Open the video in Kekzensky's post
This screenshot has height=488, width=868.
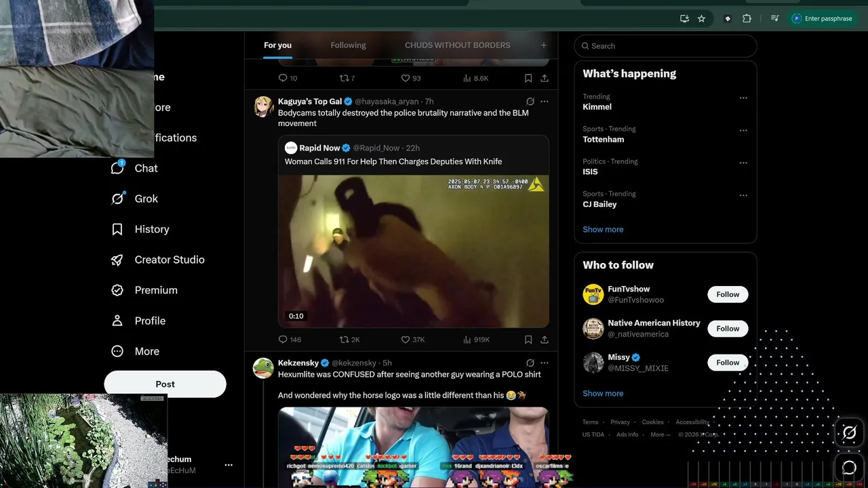pos(414,447)
